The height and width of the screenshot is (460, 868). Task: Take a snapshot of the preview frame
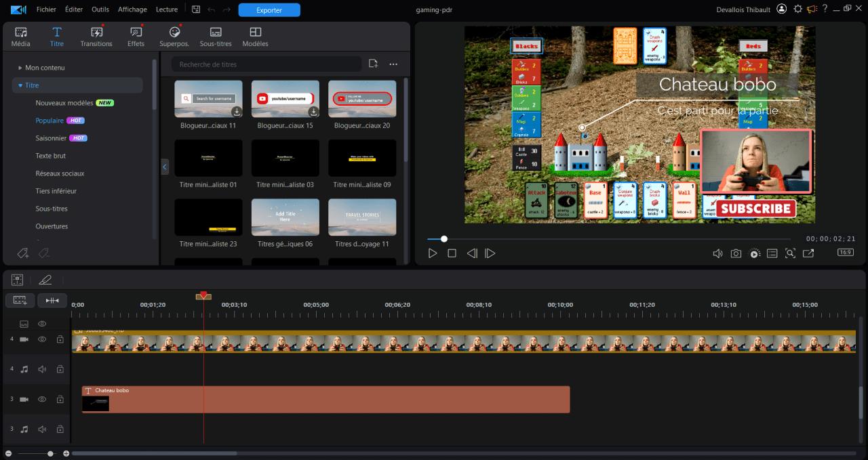click(736, 253)
